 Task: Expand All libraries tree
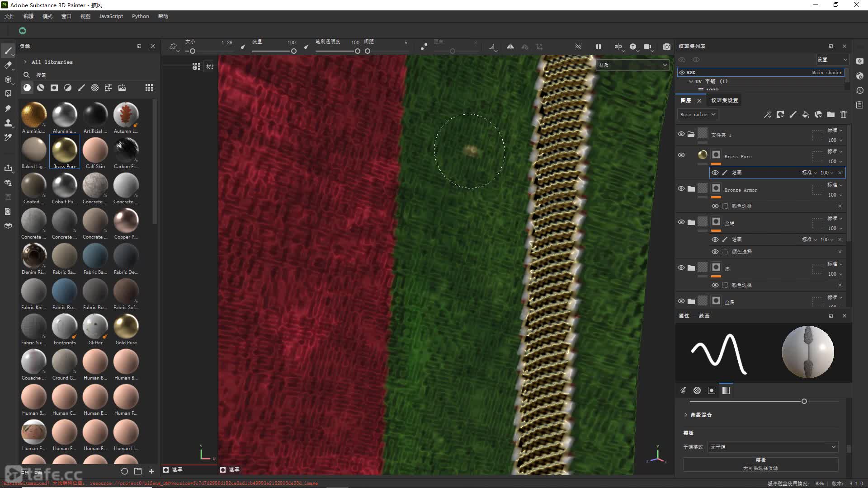click(x=25, y=62)
